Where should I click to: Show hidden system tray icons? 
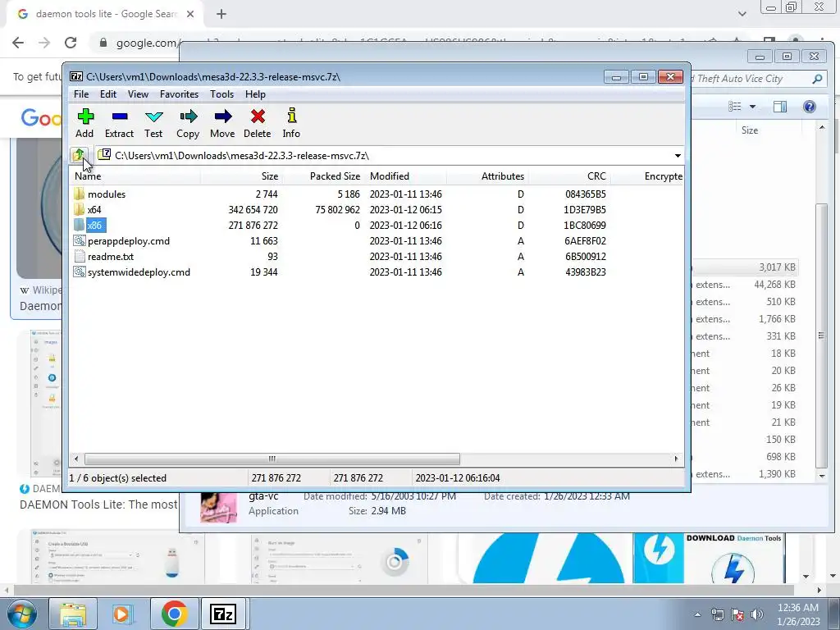[x=697, y=614]
